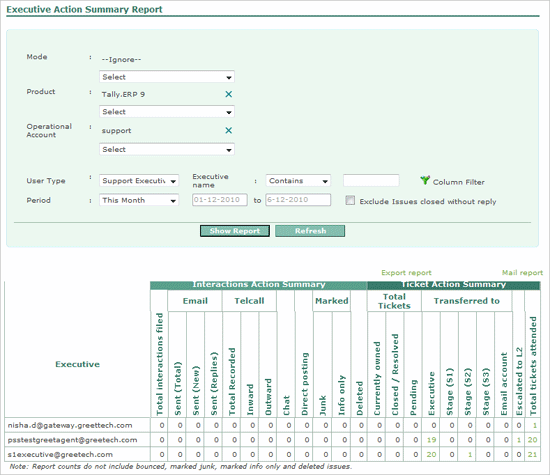Click the Stage (S3) column header
The height and width of the screenshot is (475, 550).
486,392
